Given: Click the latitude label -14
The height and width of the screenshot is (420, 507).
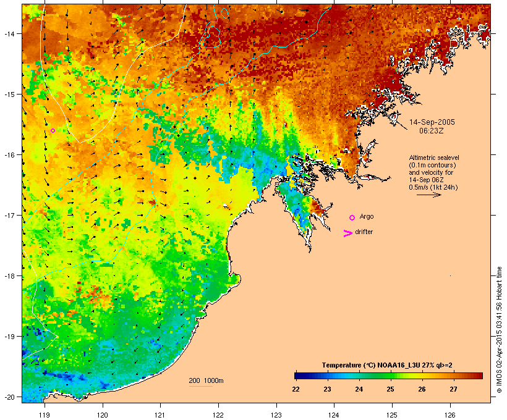Looking at the screenshot, I should (9, 33).
